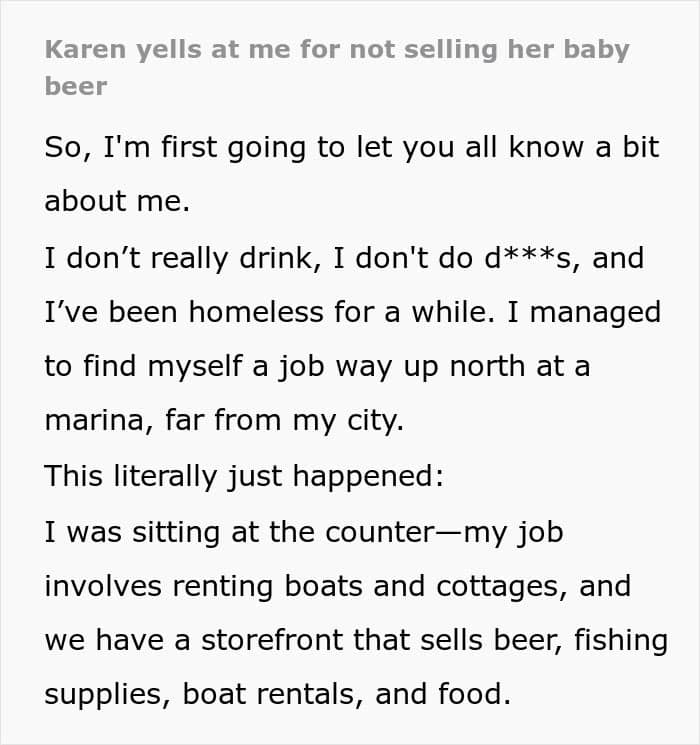This screenshot has width=700, height=745.
Task: Click the line 'to find myself a job way up north'
Action: pyautogui.click(x=317, y=367)
